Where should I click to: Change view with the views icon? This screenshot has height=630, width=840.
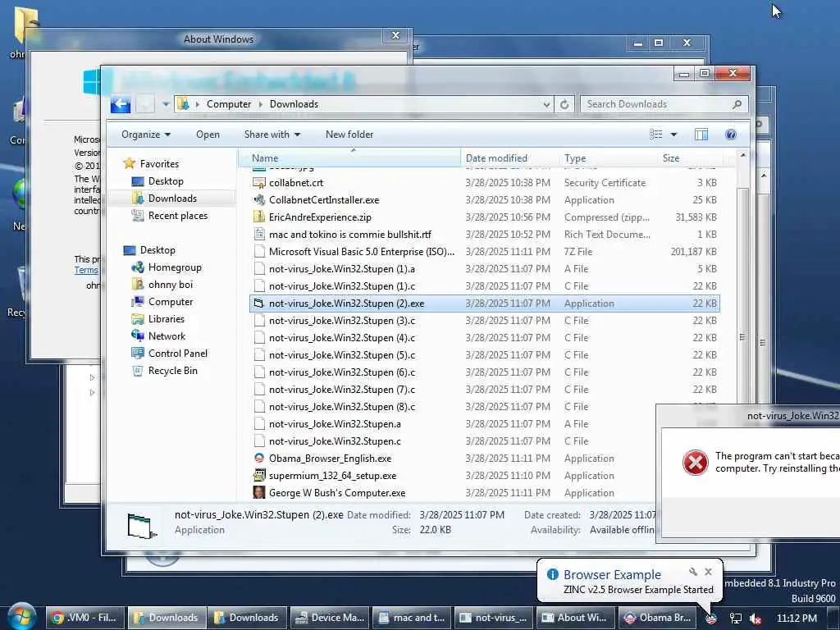(x=656, y=135)
